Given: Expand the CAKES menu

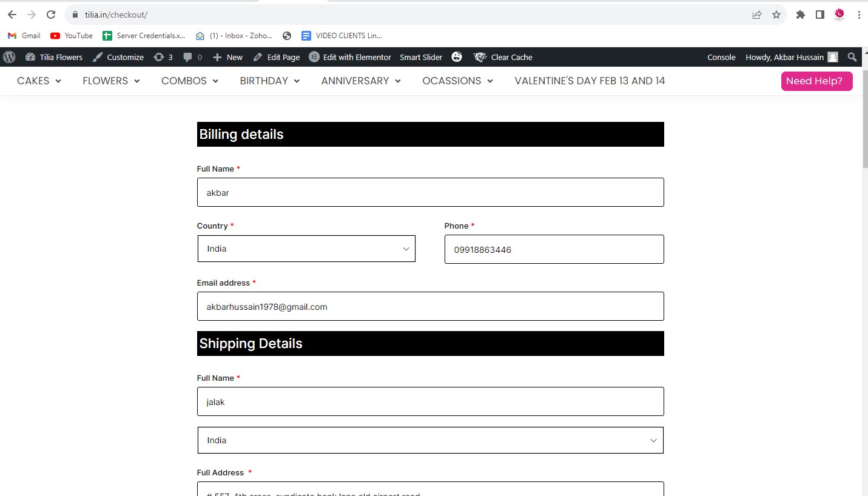Looking at the screenshot, I should click(x=39, y=81).
